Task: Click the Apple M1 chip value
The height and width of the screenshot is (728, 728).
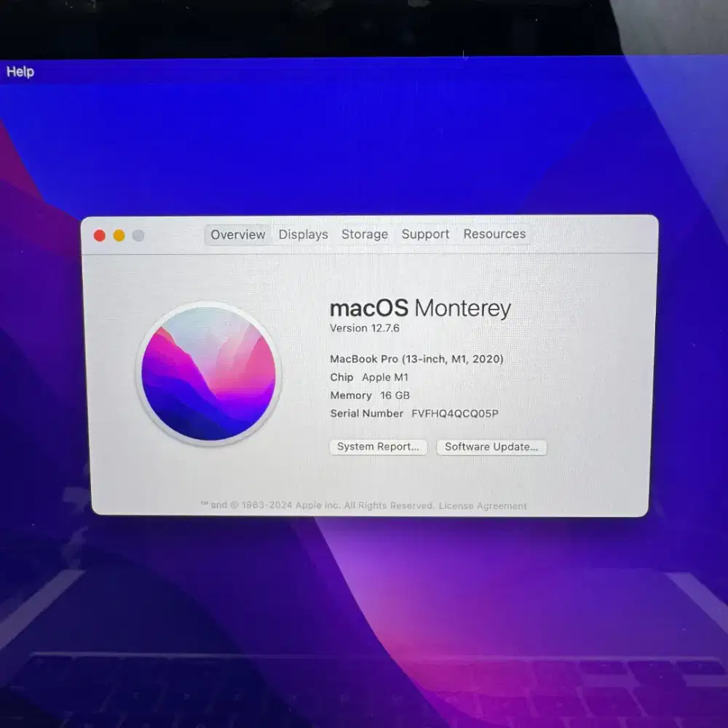Action: 385,377
